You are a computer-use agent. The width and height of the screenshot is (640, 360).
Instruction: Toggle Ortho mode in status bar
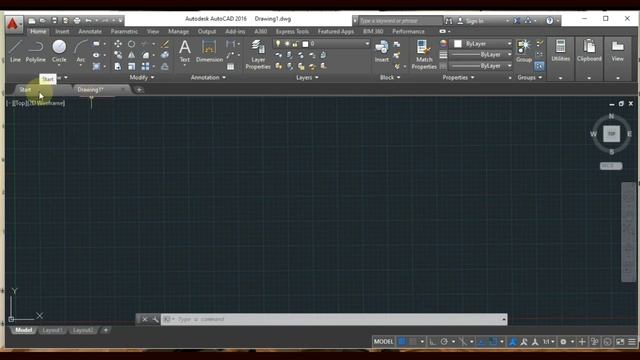433,342
